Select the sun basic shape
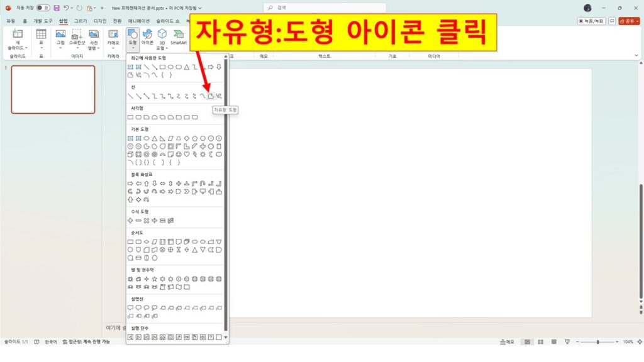The width and height of the screenshot is (644, 362). (x=203, y=155)
